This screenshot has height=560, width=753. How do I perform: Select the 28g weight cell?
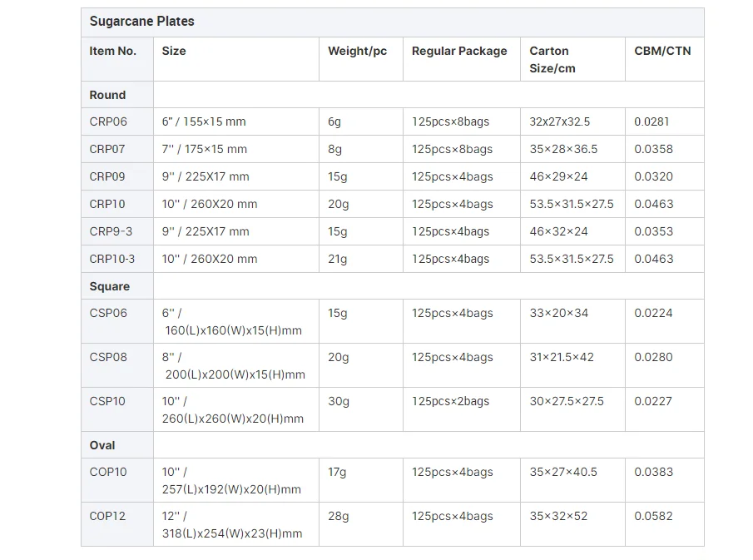339,516
